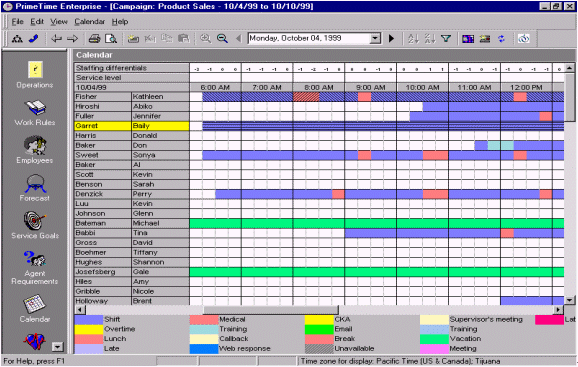Open the Agent Requirements sidebar icon

[35, 259]
